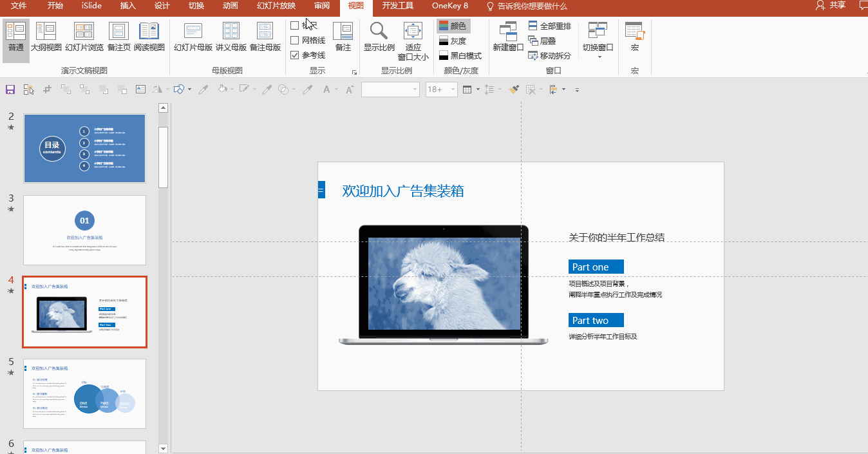Switch to the 幻灯片放映 slideshow tab
868x454 pixels.
(x=276, y=6)
